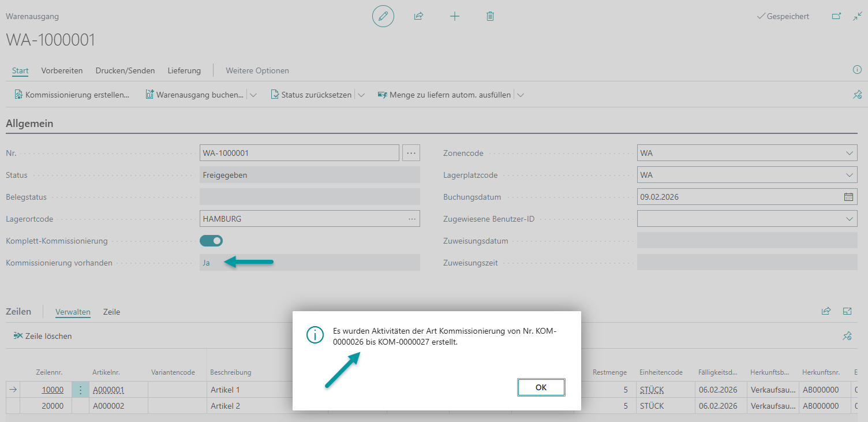Open the Drucken/Senden menu
Screen dimensions: 868x422
125,70
